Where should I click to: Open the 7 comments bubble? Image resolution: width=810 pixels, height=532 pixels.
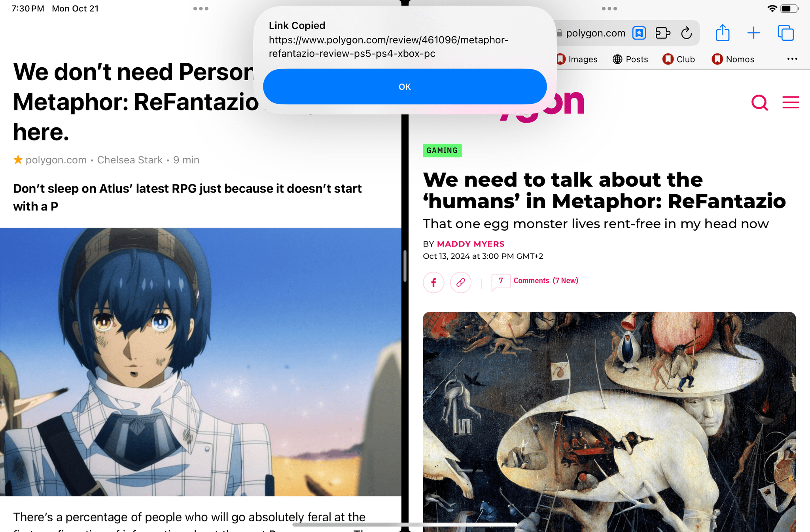tap(501, 282)
